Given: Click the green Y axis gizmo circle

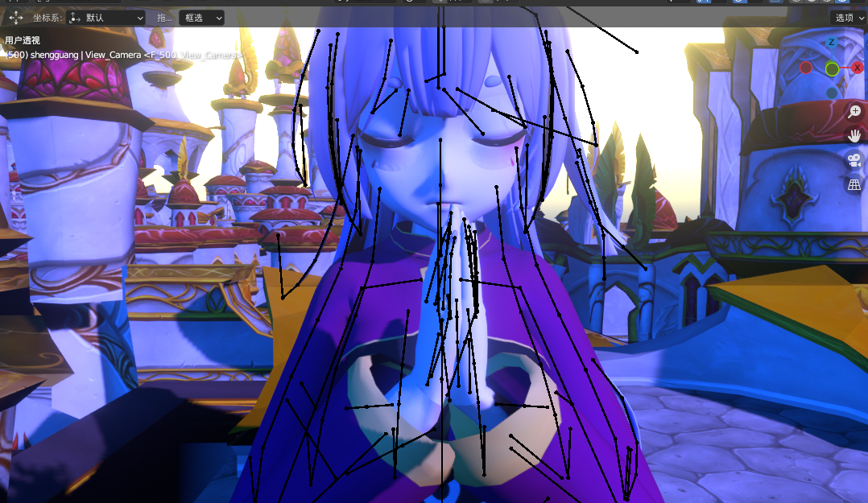Looking at the screenshot, I should (x=832, y=68).
